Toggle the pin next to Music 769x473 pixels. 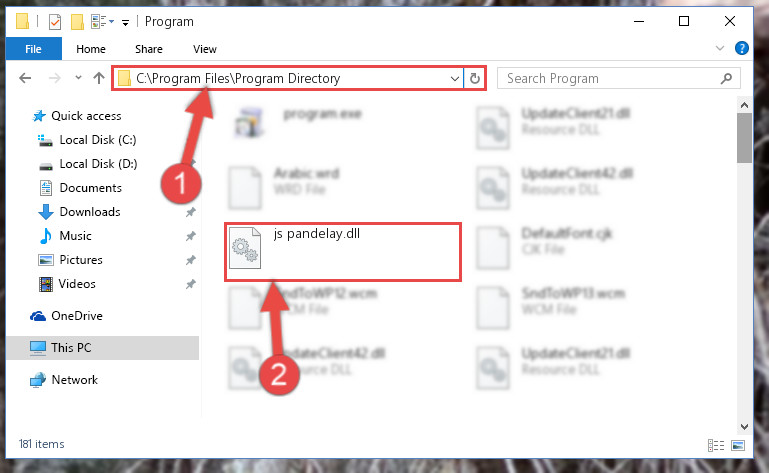190,236
